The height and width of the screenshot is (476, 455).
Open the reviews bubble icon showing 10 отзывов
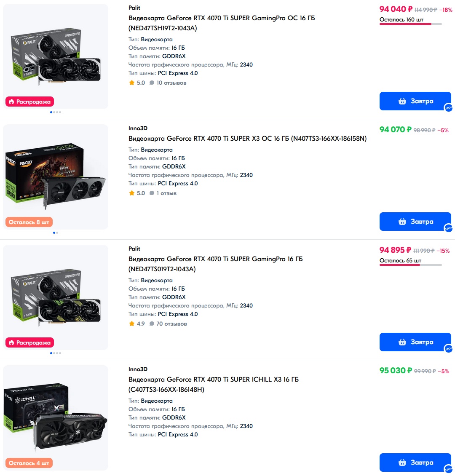[x=152, y=83]
